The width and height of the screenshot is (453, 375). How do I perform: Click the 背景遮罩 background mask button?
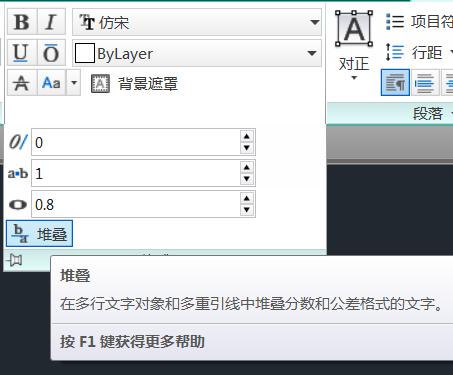coord(134,83)
